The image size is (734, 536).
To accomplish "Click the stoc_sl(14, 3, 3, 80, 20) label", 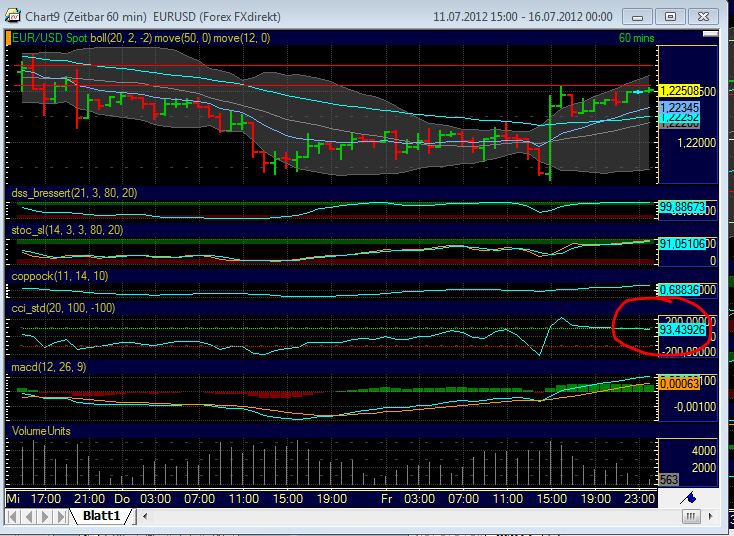I will click(x=67, y=230).
